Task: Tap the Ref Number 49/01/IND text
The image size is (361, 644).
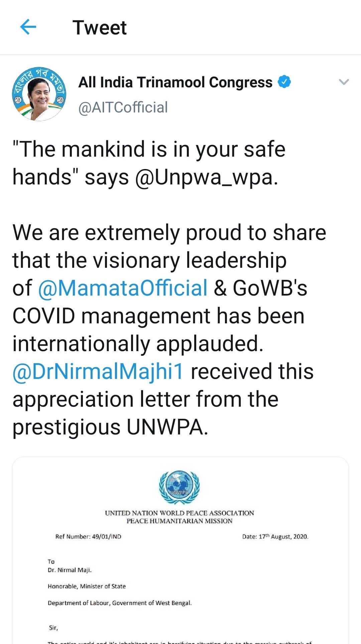Action: [88, 537]
